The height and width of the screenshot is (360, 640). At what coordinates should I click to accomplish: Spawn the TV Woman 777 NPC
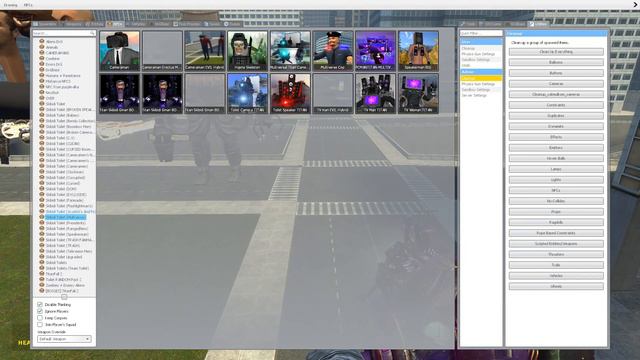(418, 93)
